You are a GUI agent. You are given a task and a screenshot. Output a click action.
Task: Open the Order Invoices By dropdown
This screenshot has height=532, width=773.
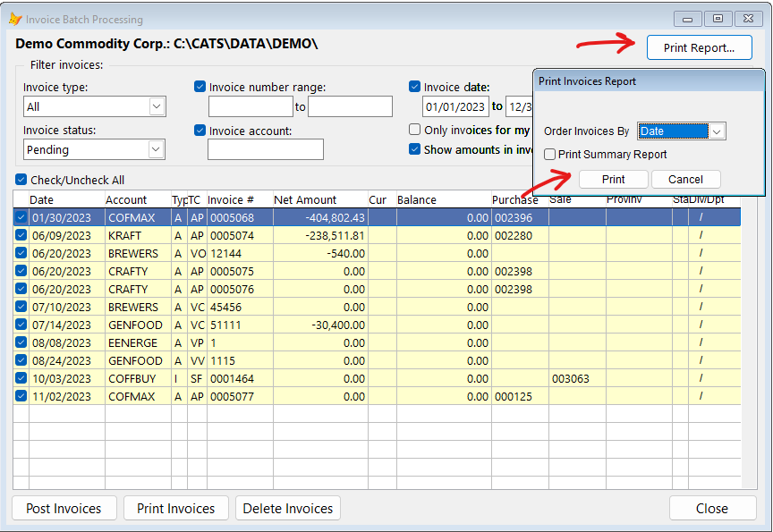[717, 131]
